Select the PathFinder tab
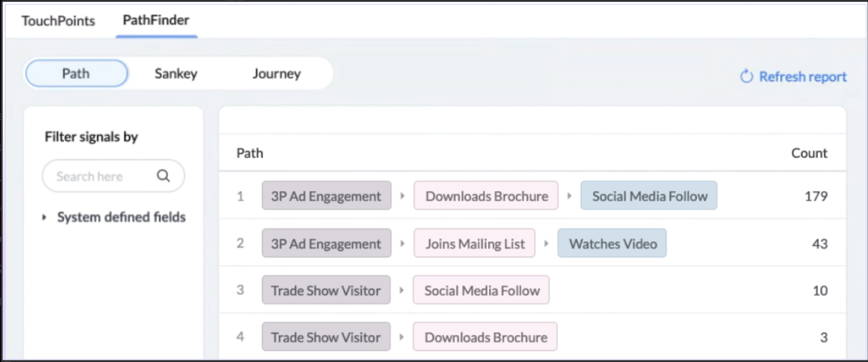 (156, 20)
